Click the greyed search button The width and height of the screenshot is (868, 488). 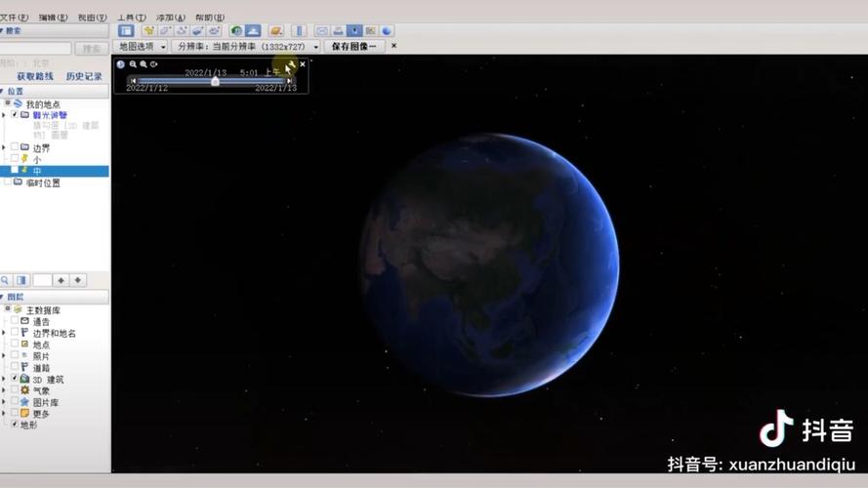92,49
